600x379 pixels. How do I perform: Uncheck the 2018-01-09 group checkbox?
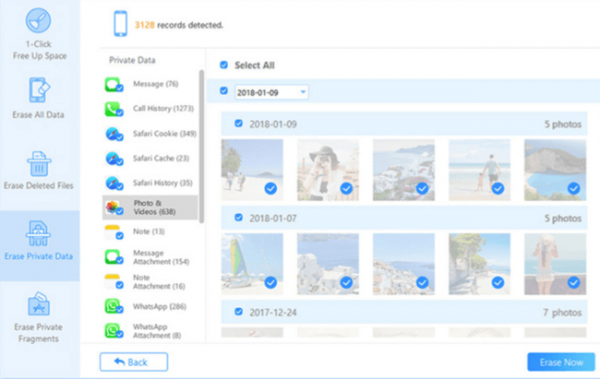tap(238, 123)
